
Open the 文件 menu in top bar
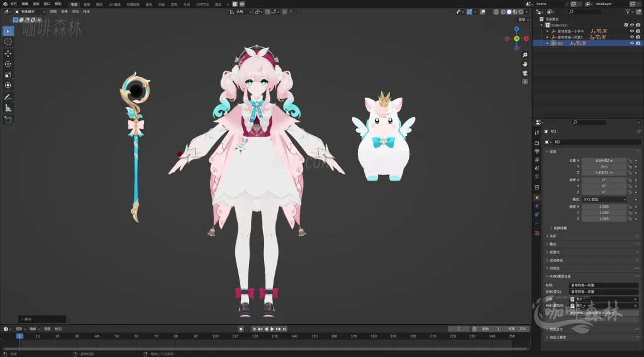tap(14, 4)
